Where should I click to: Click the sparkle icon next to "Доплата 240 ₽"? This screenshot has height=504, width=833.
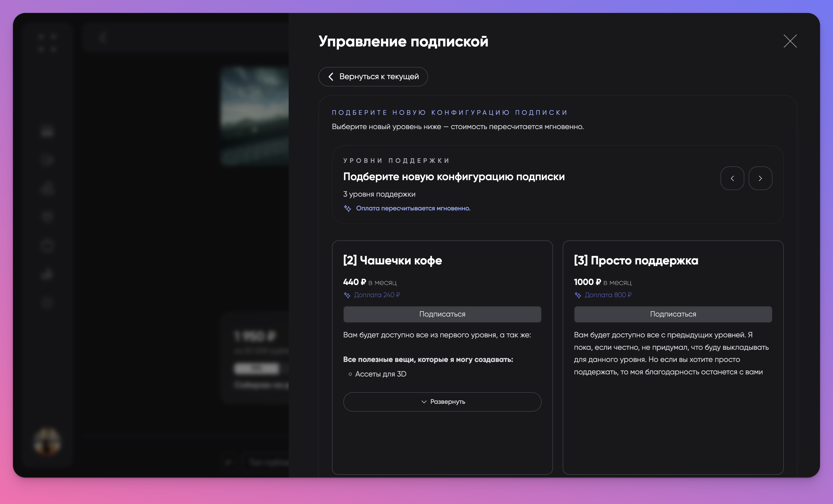347,295
